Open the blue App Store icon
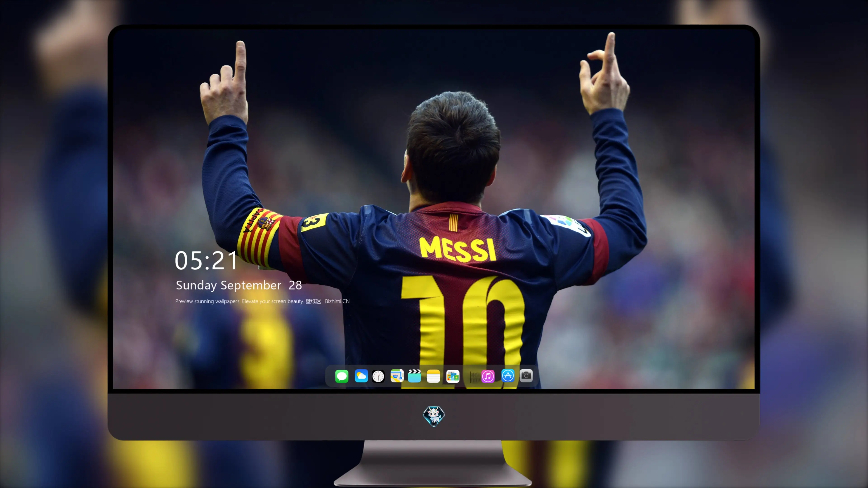868x488 pixels. (508, 375)
